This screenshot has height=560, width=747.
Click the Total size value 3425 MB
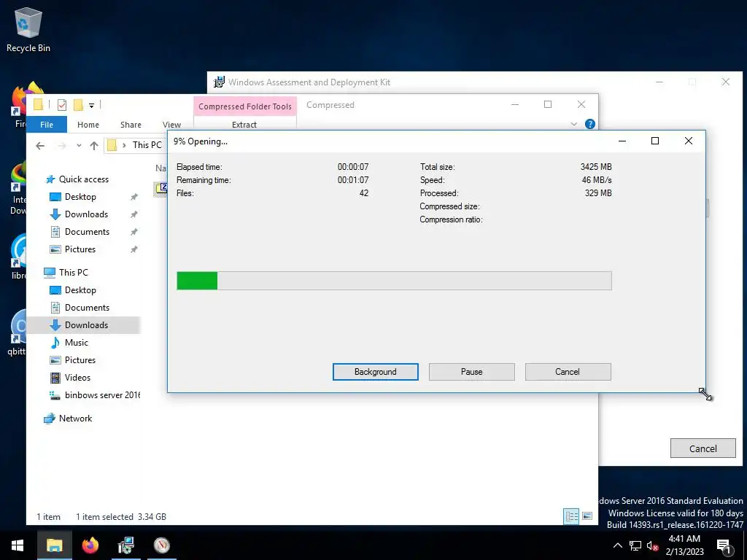point(596,167)
